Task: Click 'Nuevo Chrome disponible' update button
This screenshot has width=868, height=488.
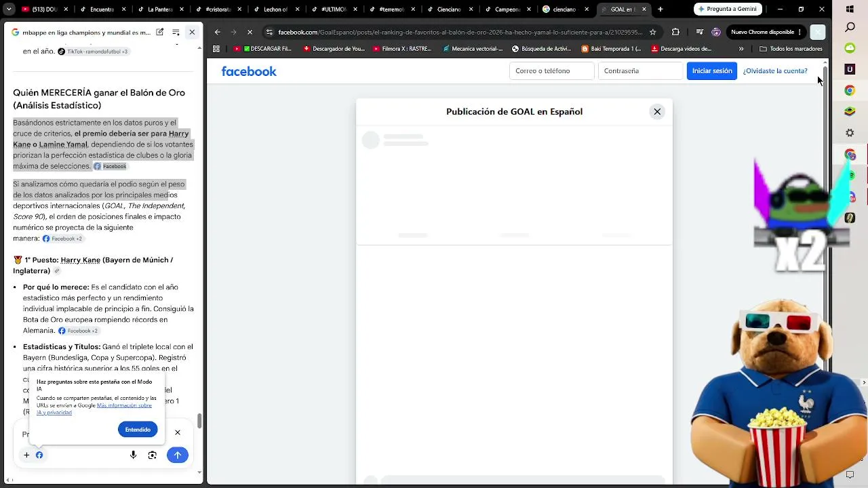Action: click(766, 32)
